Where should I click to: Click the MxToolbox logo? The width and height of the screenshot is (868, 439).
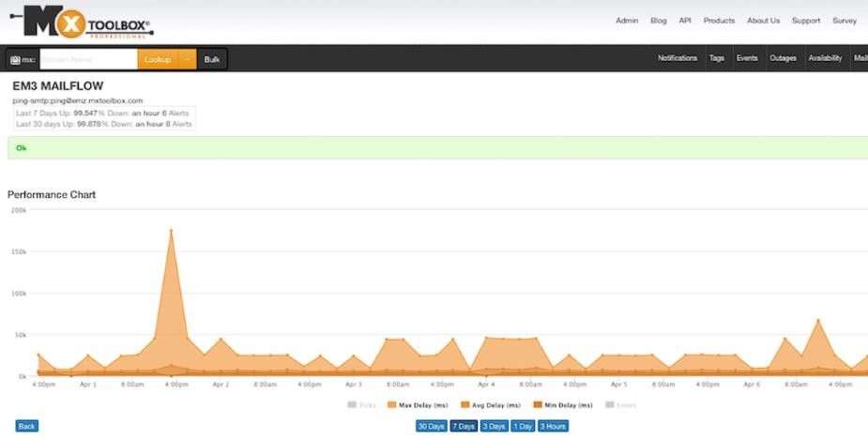tap(82, 22)
